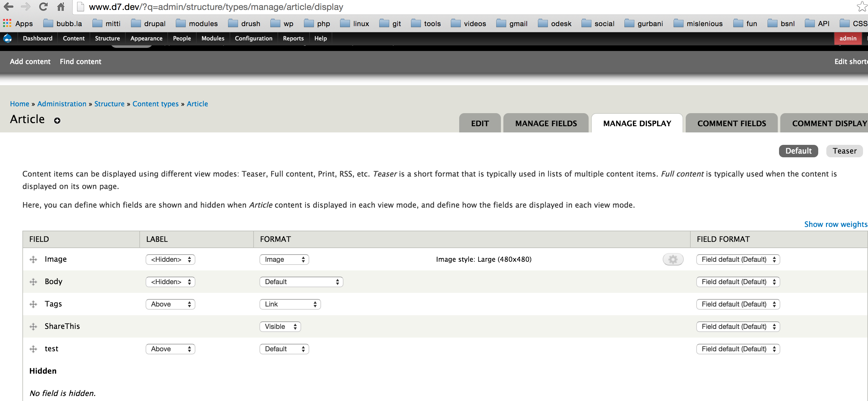
Task: Click the drag handle icon for Image field
Action: tap(33, 259)
